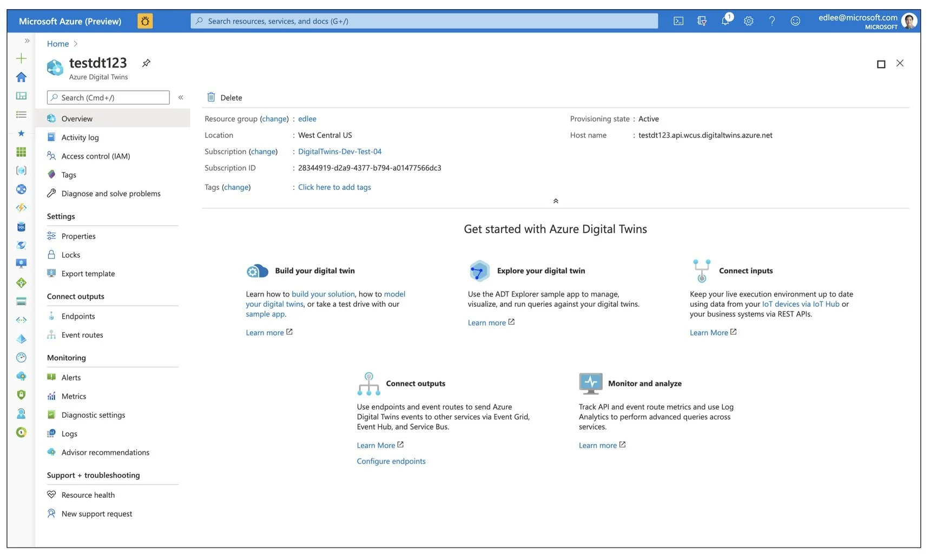
Task: Open edlee resource group link
Action: (307, 119)
